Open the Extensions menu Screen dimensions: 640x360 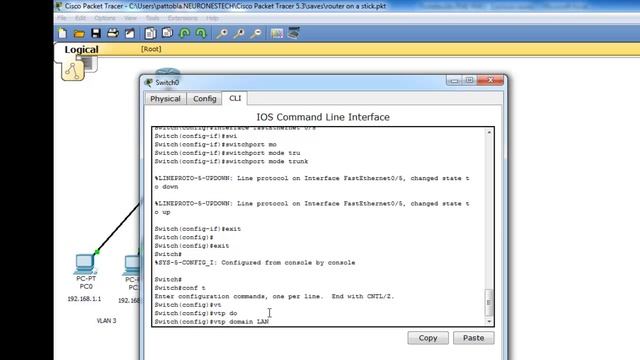pos(182,18)
